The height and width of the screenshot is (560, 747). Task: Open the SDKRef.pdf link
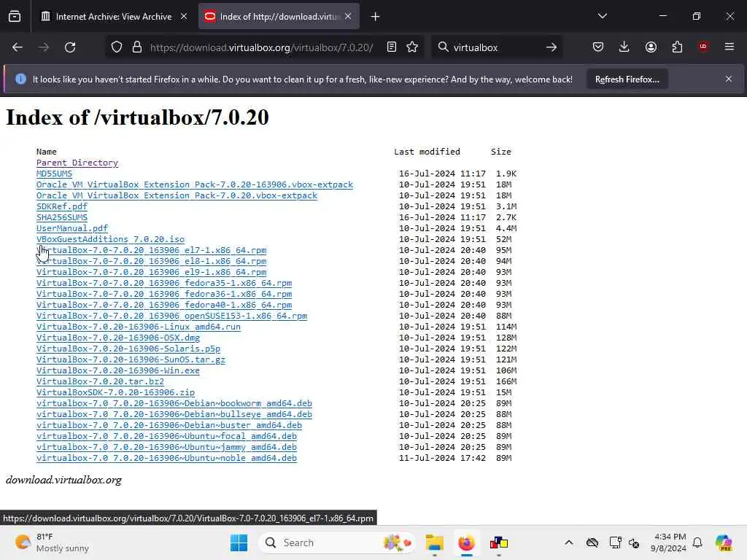point(62,206)
